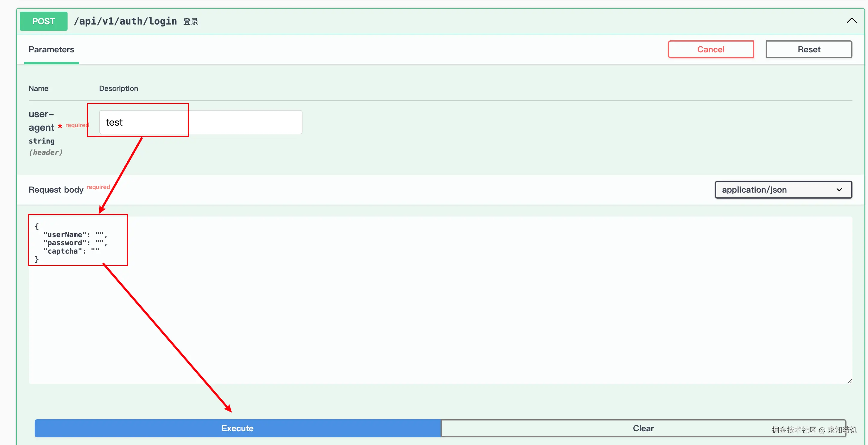The height and width of the screenshot is (445, 868).
Task: Execute the login request
Action: (238, 428)
